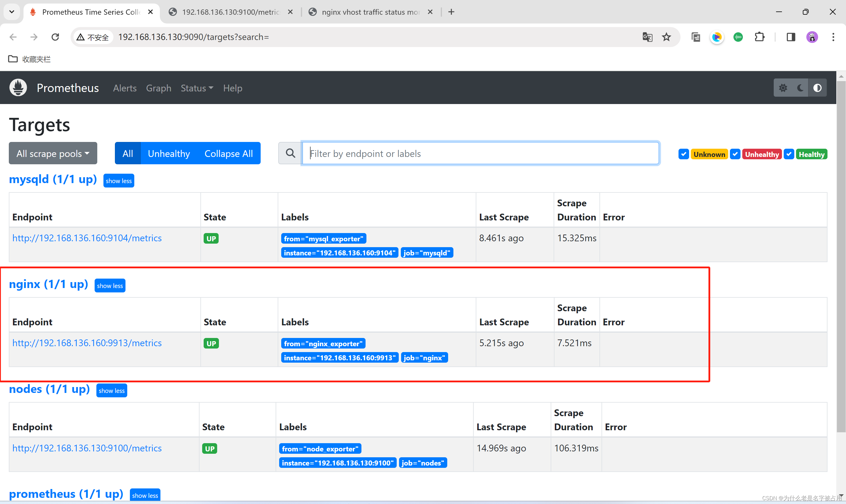
Task: Reload the targets page
Action: tap(55, 37)
